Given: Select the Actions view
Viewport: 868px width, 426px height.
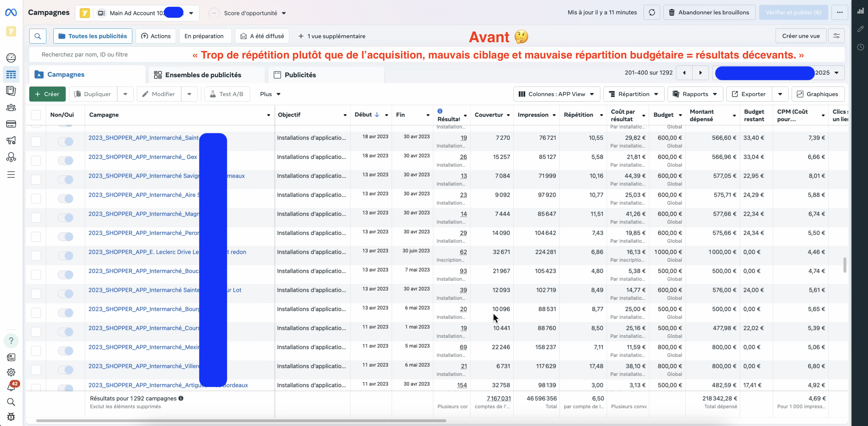Looking at the screenshot, I should pyautogui.click(x=156, y=36).
